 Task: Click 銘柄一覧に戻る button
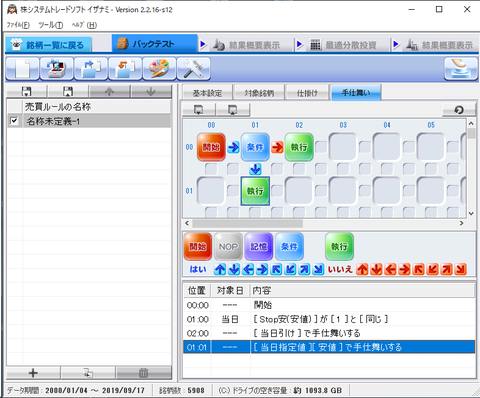[48, 45]
